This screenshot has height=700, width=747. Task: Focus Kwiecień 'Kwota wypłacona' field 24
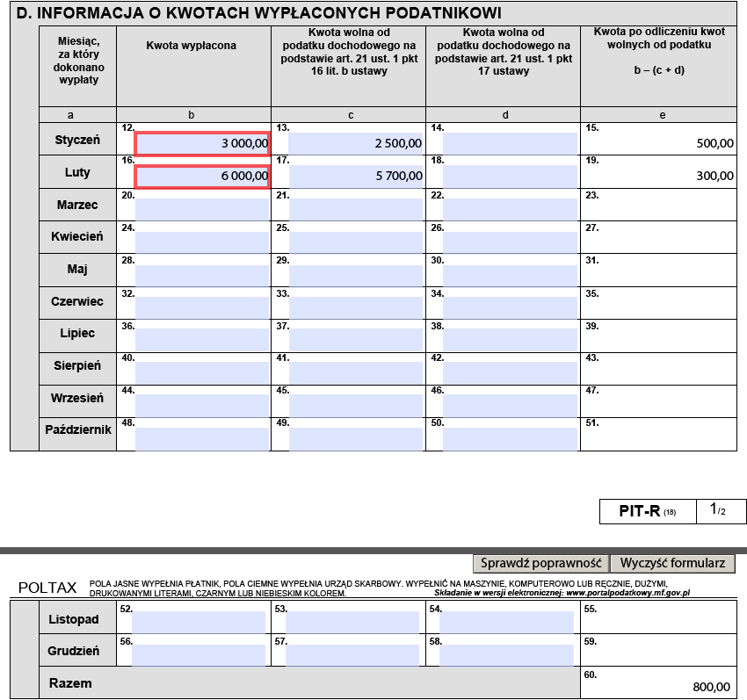tap(202, 242)
